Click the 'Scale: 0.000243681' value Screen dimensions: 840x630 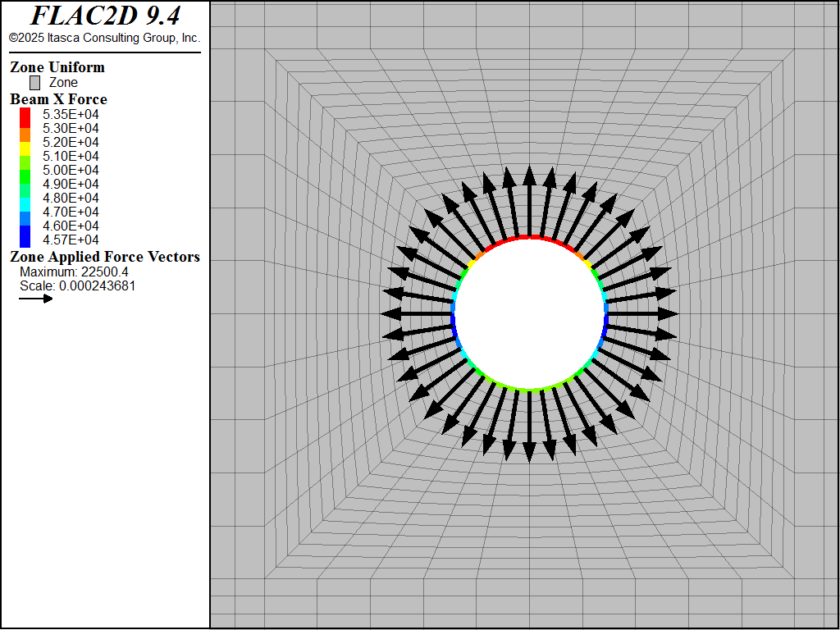click(78, 286)
